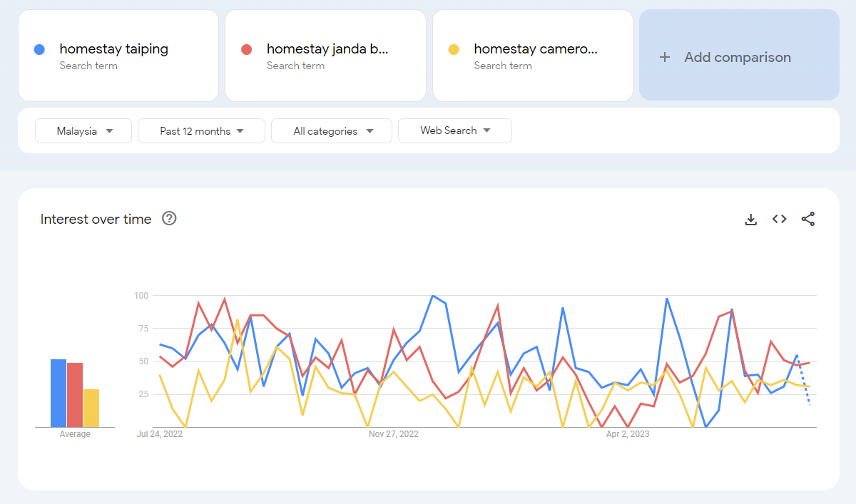
Task: Click the red dot beside homestay janda
Action: coord(247,49)
